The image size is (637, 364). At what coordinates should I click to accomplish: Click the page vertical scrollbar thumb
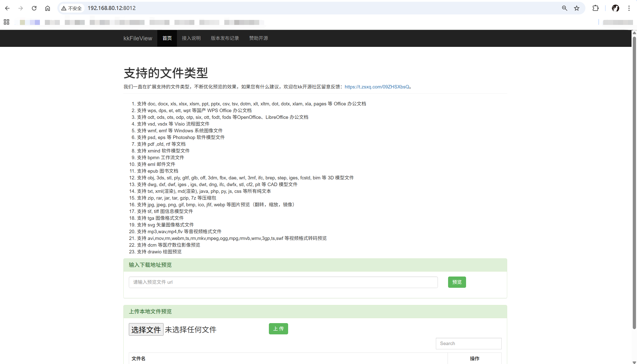[634, 183]
